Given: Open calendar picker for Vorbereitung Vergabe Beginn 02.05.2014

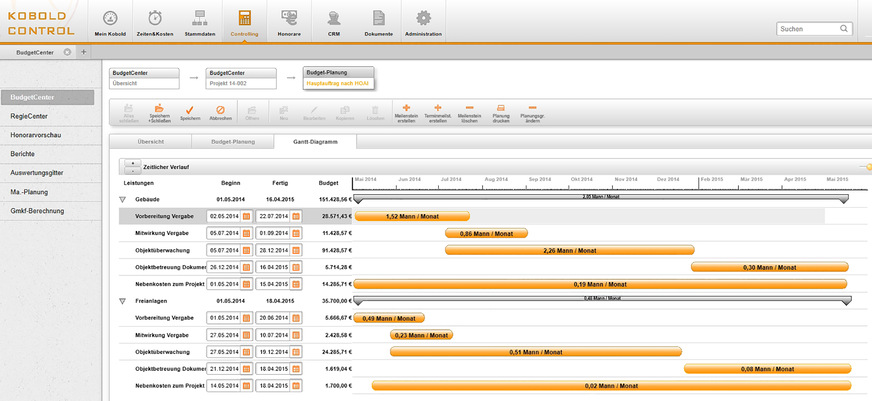Looking at the screenshot, I should [246, 216].
